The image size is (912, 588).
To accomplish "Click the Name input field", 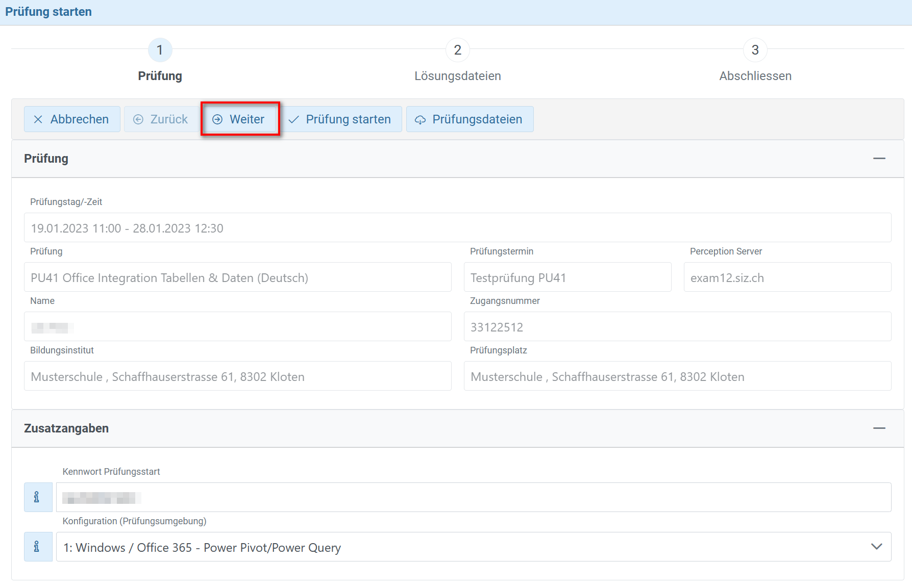I will tap(238, 326).
